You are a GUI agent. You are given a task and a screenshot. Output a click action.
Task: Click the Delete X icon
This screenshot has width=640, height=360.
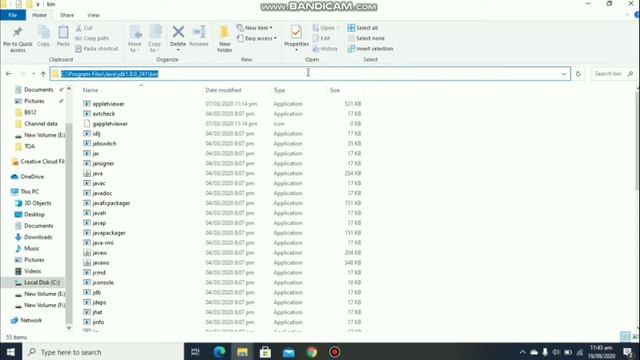(x=178, y=32)
